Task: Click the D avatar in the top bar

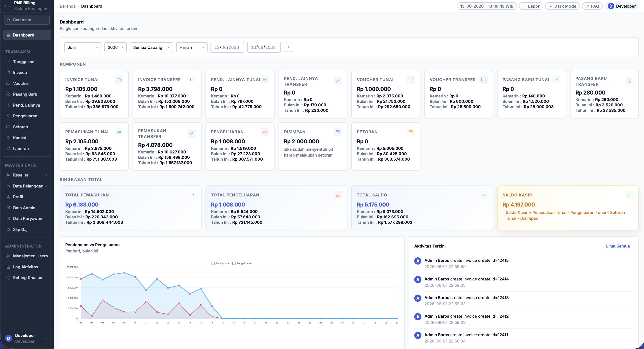Action: [x=611, y=6]
